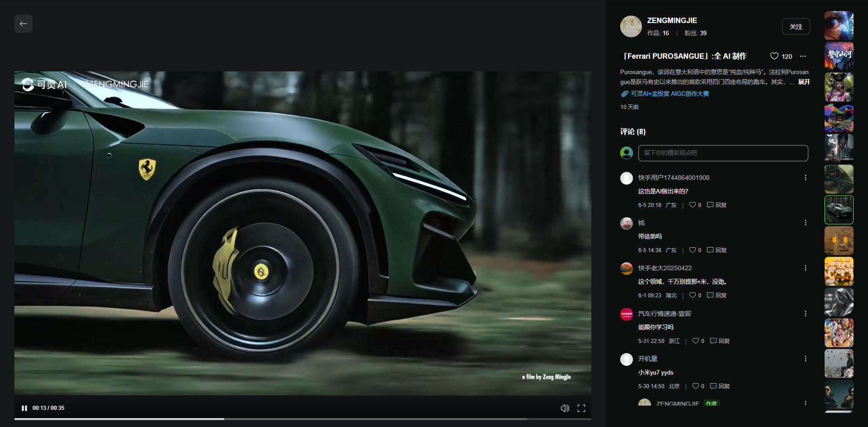
Task: Open options for 铭 comment
Action: pyautogui.click(x=806, y=223)
